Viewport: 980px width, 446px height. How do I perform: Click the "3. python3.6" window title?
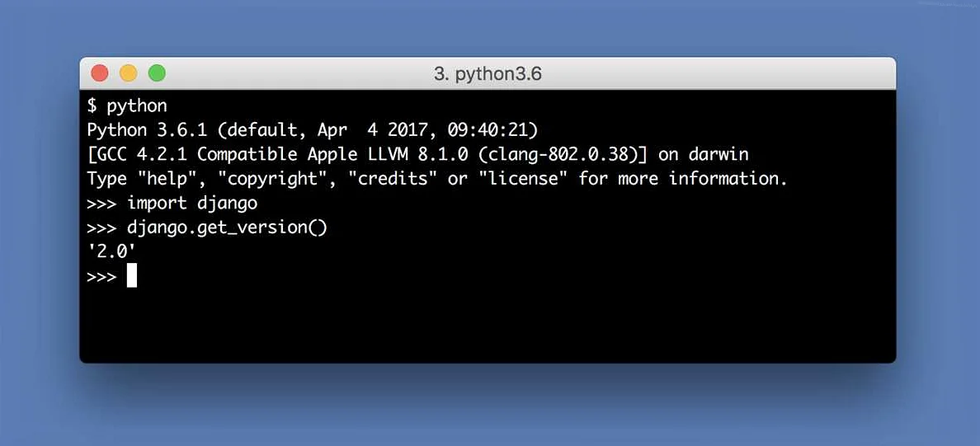coord(488,74)
